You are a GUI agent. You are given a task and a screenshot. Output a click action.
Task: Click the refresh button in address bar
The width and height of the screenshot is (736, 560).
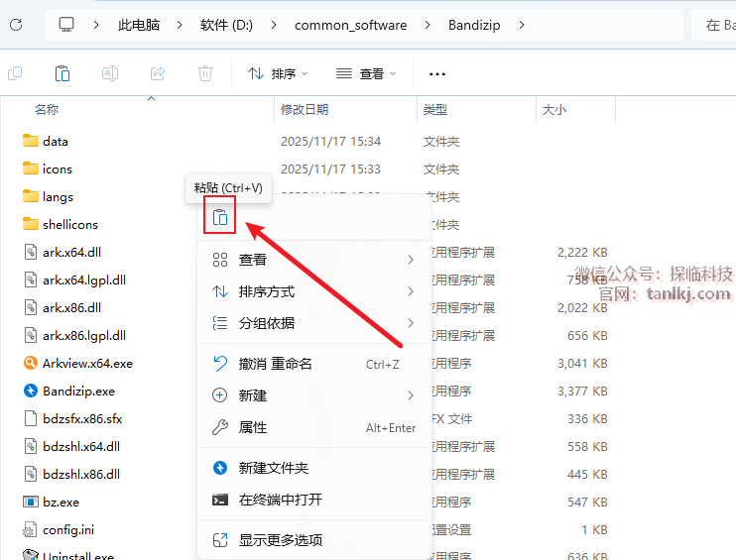(16, 25)
